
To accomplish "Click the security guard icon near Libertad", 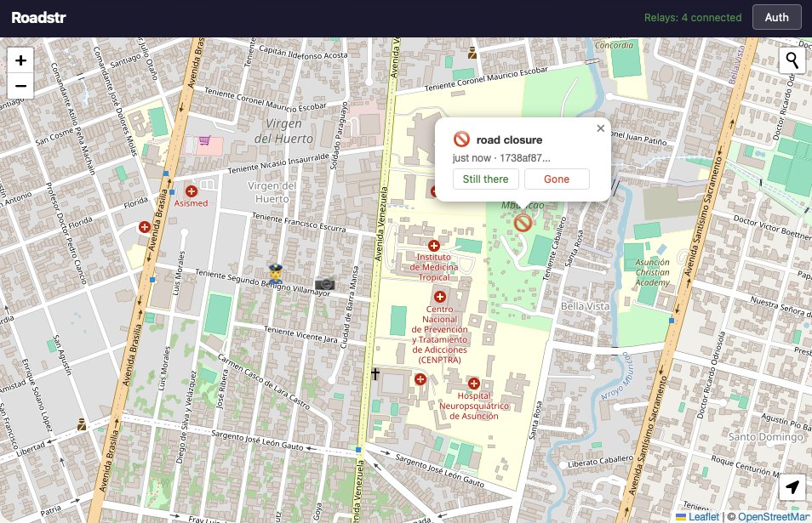I will (82, 424).
